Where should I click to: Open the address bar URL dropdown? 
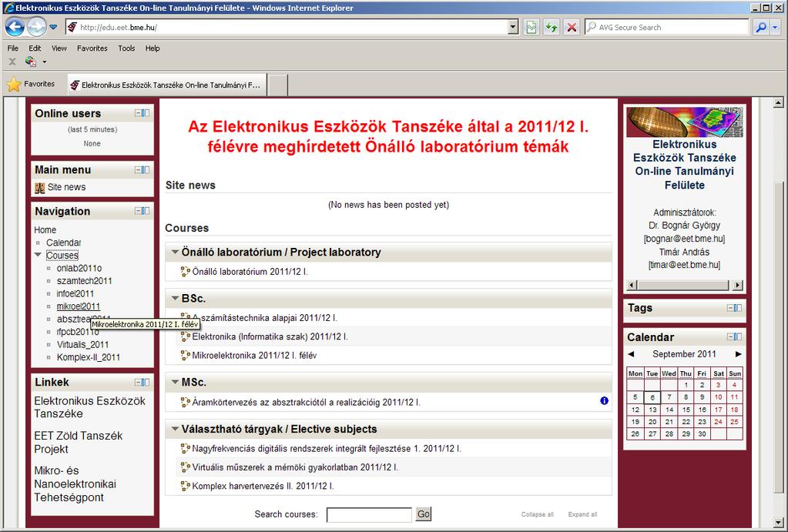[512, 27]
